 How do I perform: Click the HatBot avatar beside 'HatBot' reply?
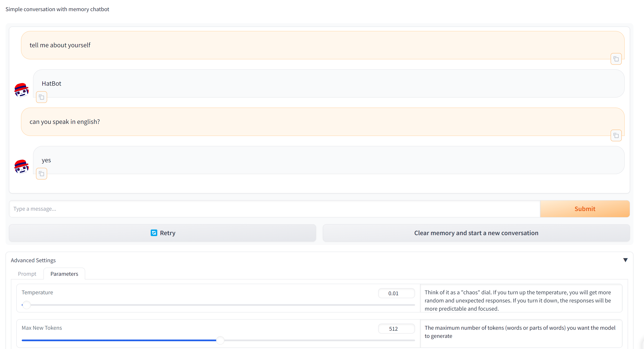(x=22, y=90)
